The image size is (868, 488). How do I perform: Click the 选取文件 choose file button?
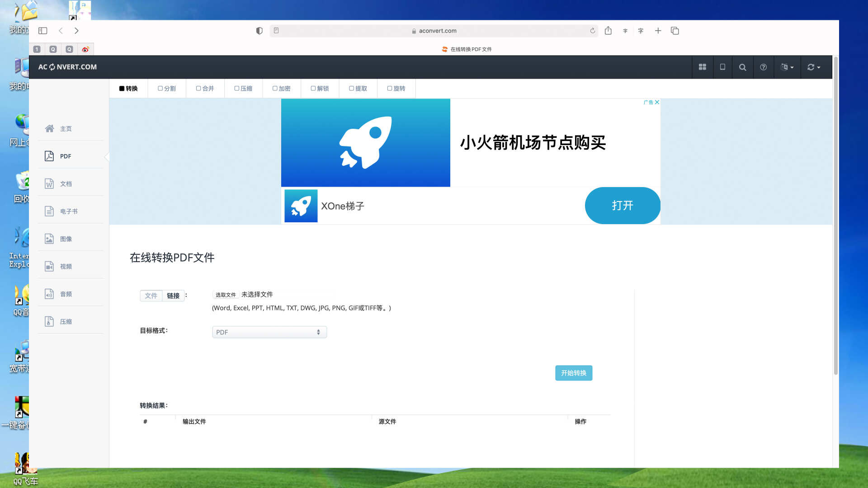[x=226, y=295]
